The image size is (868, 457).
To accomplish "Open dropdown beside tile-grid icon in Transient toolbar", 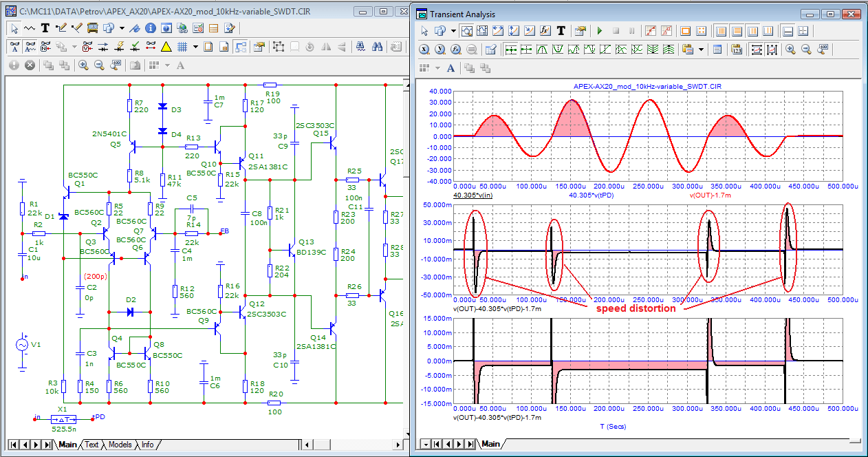I will click(437, 67).
